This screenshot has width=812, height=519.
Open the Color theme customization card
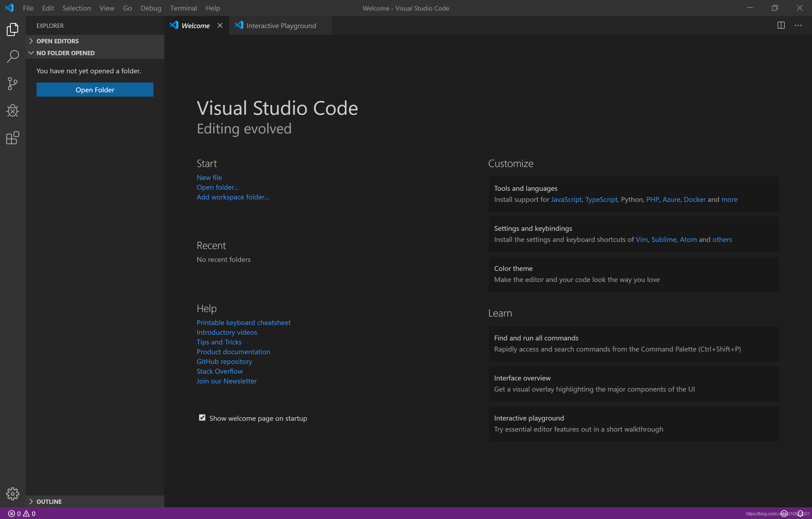tap(633, 274)
